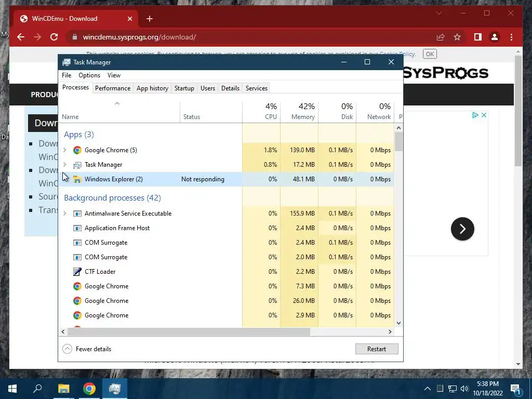Click Task Manager vertical scrollbar thumb

(398, 141)
